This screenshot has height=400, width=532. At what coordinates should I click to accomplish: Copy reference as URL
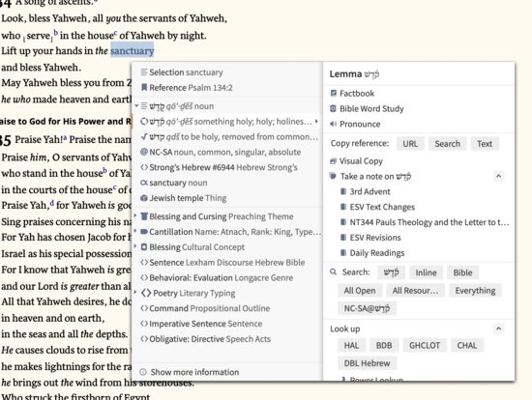pos(410,144)
